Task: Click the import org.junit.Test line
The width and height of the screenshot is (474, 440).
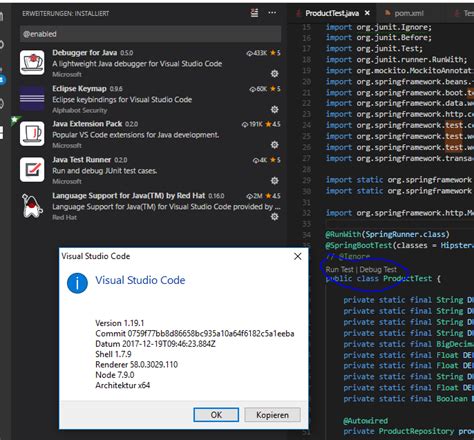Action: click(x=374, y=49)
